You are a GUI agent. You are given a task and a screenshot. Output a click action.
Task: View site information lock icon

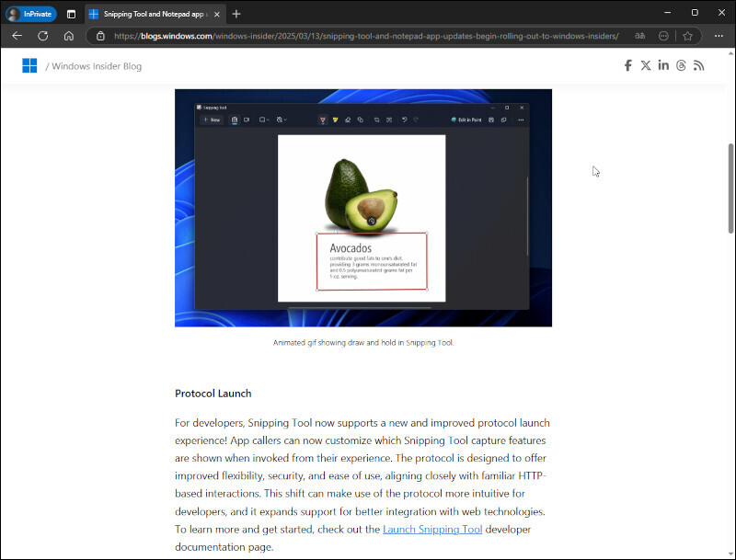(100, 36)
